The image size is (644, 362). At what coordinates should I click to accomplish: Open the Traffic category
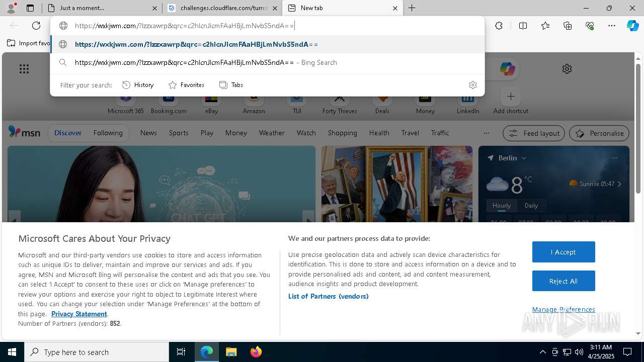[440, 133]
